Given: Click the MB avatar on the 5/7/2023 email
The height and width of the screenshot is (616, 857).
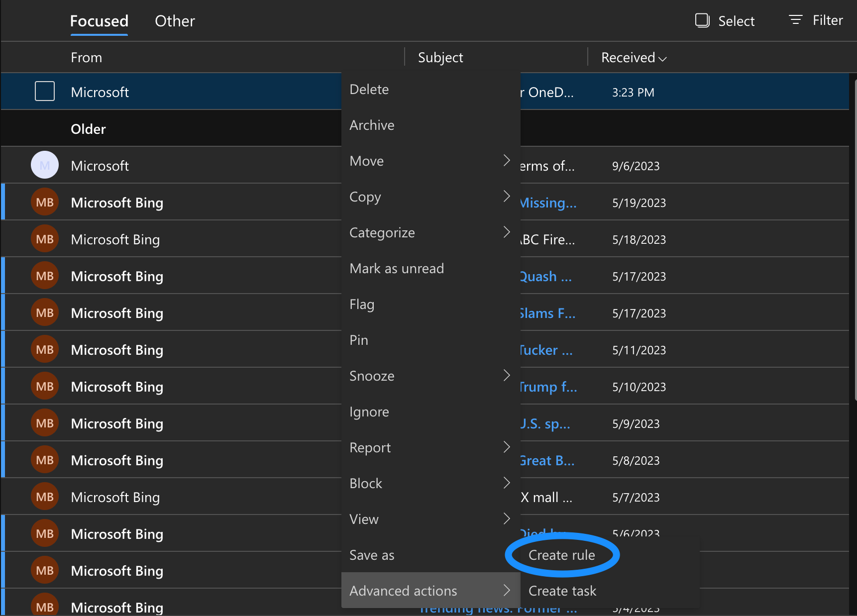Looking at the screenshot, I should coord(44,496).
